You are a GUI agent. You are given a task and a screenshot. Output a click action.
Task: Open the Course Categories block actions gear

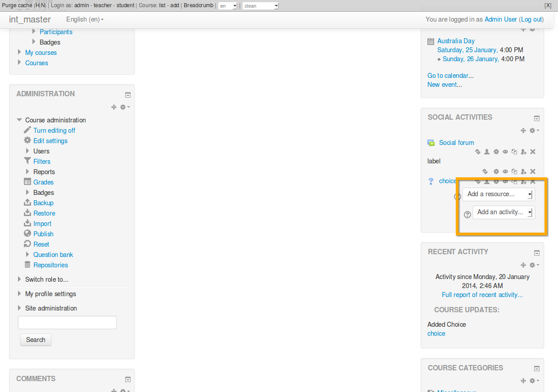point(534,381)
